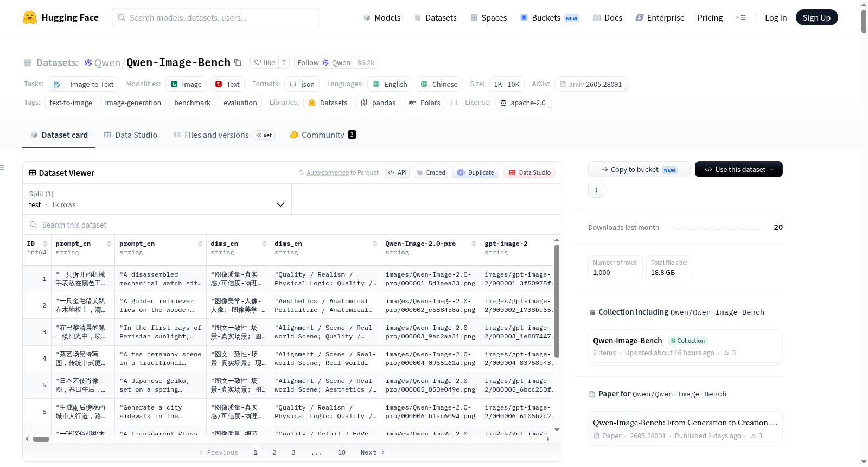Select the benchmark tag

click(x=192, y=103)
